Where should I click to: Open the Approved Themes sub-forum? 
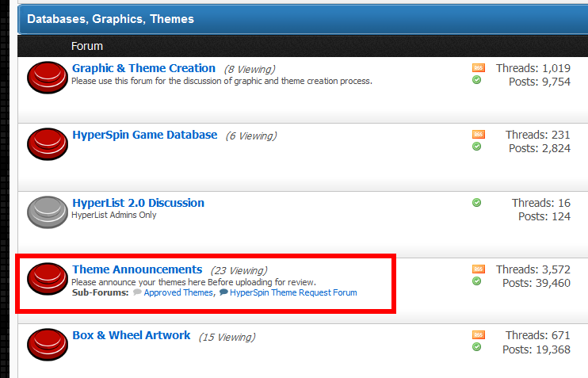[178, 292]
